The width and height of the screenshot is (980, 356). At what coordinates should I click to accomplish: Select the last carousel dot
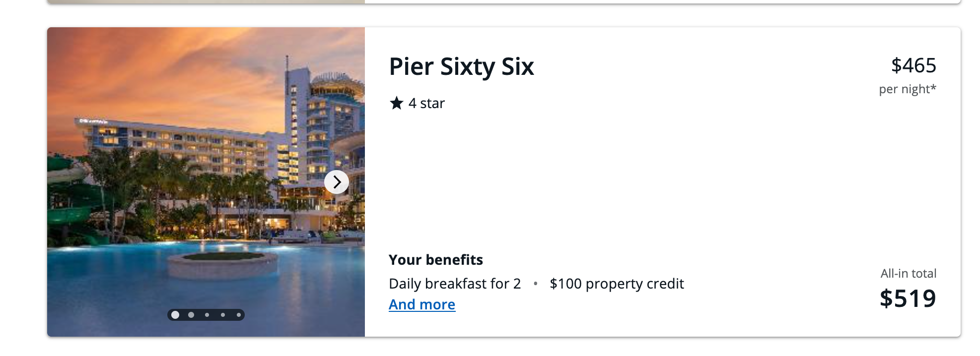[x=239, y=314]
